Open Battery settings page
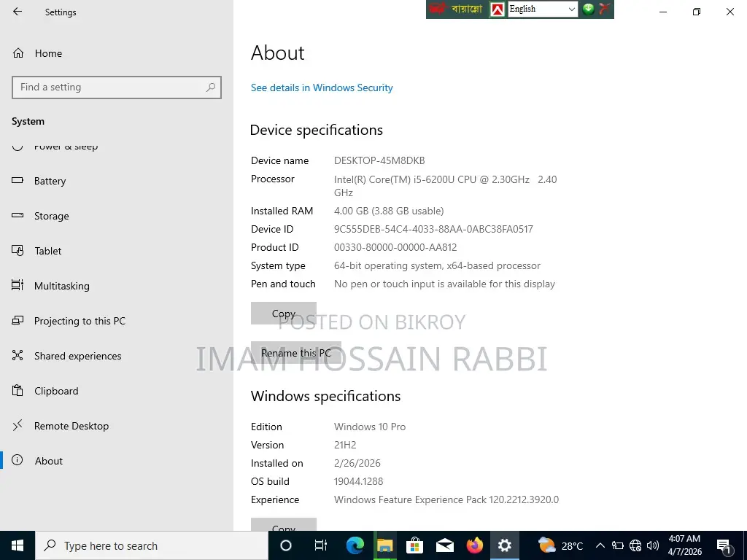The width and height of the screenshot is (747, 560). pyautogui.click(x=50, y=181)
